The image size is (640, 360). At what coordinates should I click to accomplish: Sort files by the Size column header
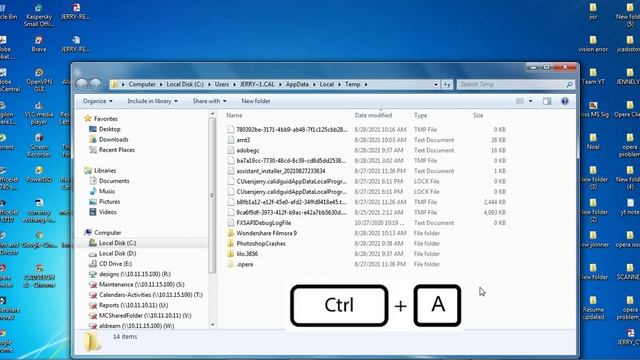pos(478,116)
